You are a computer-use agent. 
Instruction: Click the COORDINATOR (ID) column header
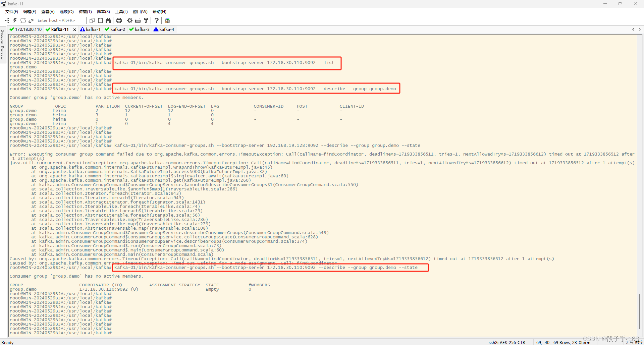point(101,285)
